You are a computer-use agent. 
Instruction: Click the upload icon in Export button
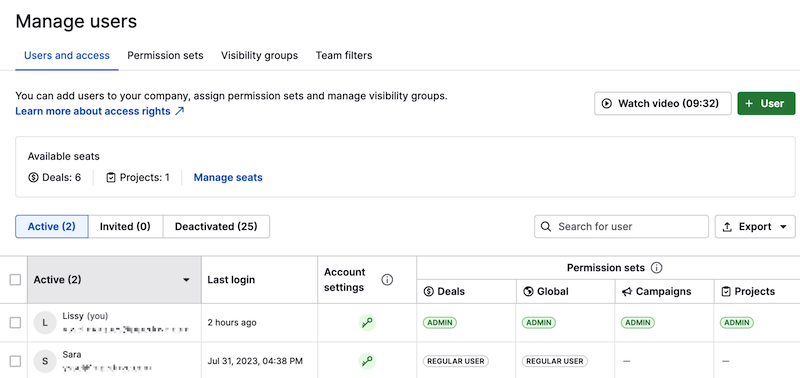728,227
